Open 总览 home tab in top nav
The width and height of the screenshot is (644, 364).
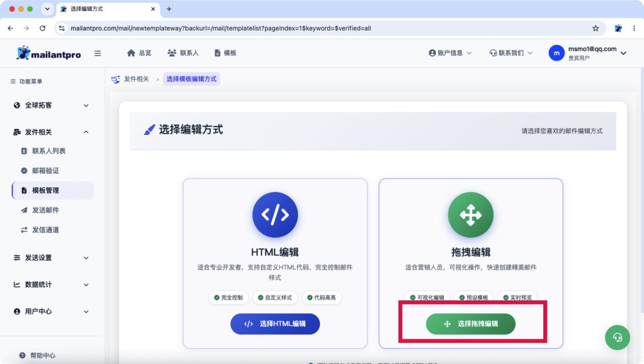click(139, 53)
